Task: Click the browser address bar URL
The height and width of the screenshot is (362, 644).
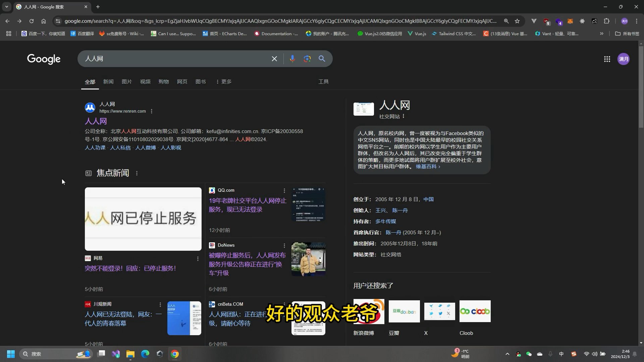Action: 280,21
